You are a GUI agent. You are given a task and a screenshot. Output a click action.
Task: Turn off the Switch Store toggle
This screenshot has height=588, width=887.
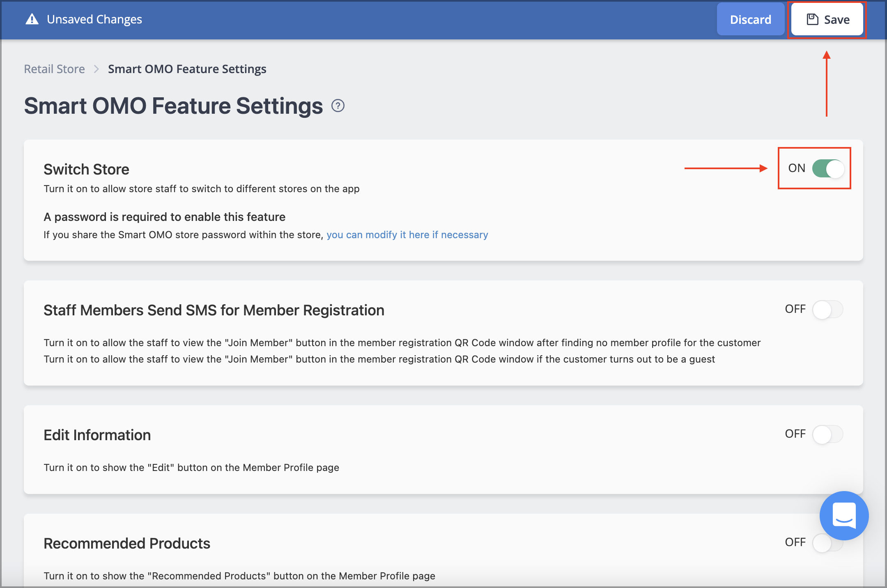click(828, 168)
